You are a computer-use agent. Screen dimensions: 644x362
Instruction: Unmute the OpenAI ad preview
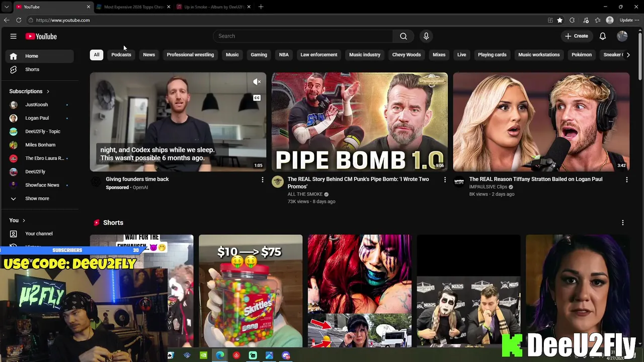click(x=257, y=82)
